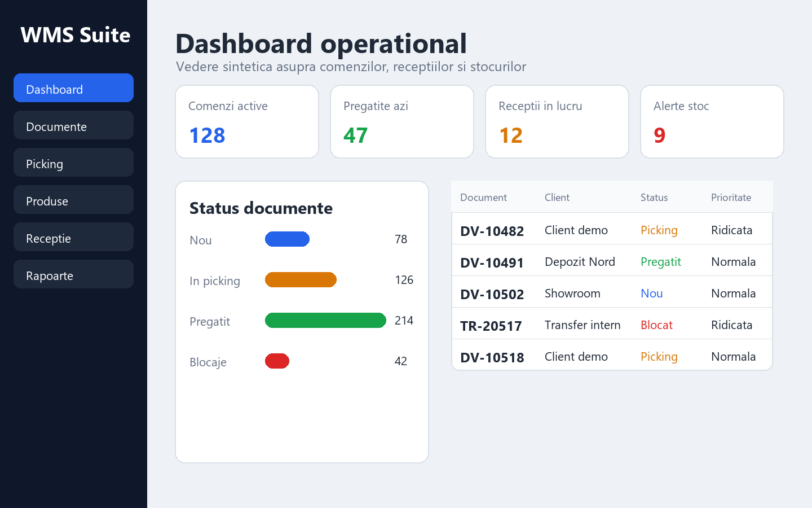Sort by the Prioritate column header
This screenshot has height=508, width=812.
pos(731,198)
